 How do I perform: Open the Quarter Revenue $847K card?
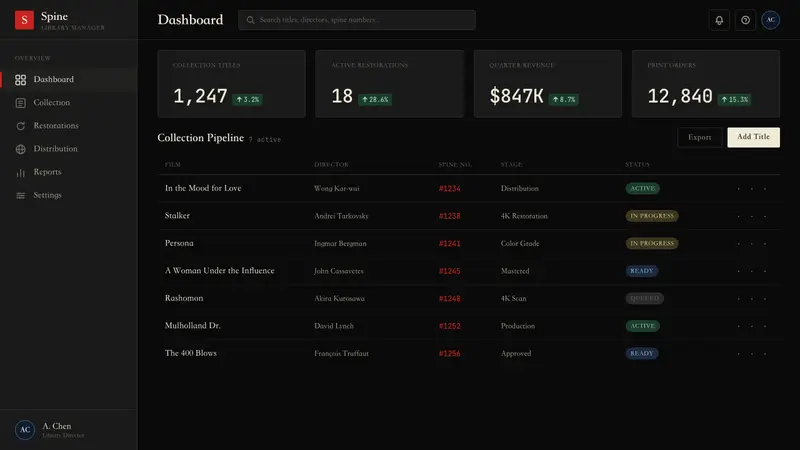(548, 84)
